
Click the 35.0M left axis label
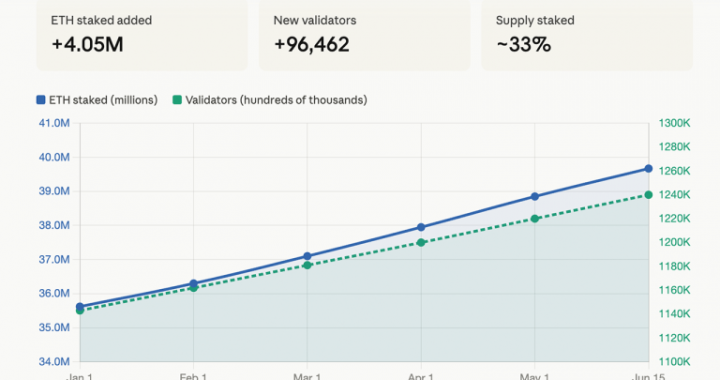[x=54, y=327]
